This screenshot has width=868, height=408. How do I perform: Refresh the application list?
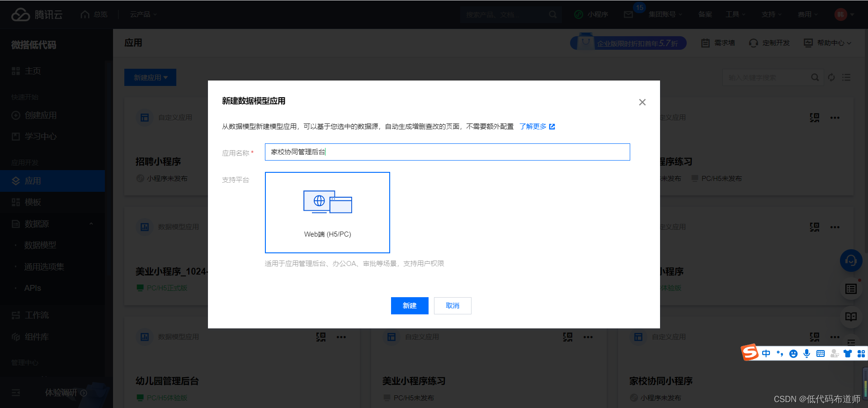[x=831, y=77]
